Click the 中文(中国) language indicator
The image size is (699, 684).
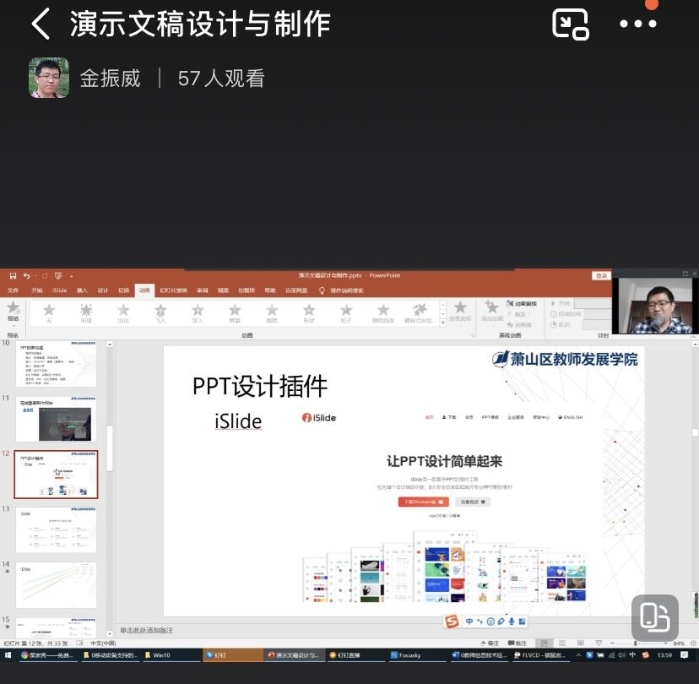click(x=103, y=643)
